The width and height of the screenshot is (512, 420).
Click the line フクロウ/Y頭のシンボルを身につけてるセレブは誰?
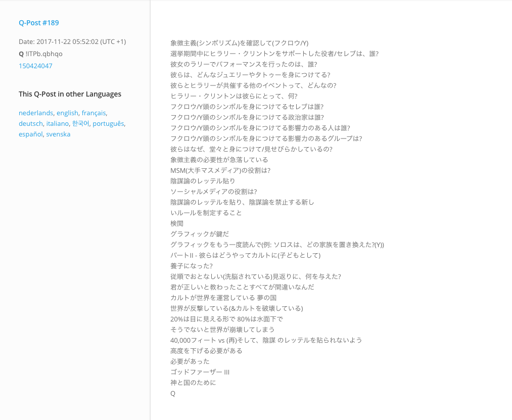pyautogui.click(x=247, y=107)
